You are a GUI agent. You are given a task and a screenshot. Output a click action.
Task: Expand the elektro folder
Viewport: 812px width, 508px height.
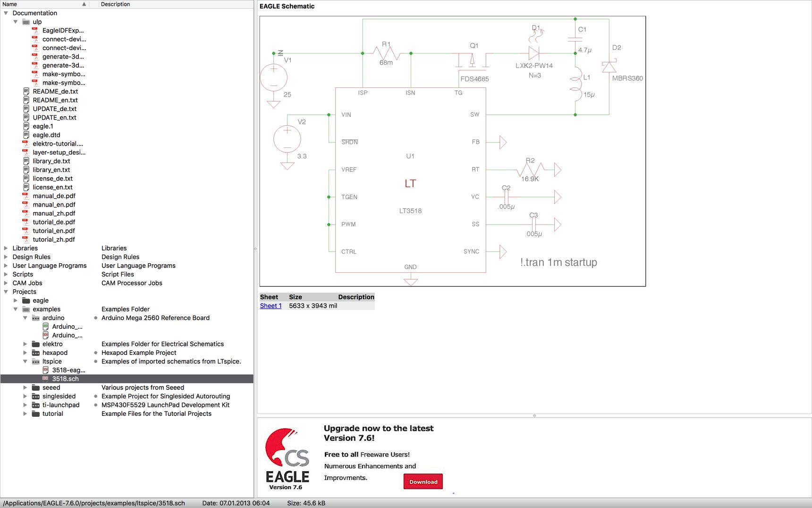25,344
